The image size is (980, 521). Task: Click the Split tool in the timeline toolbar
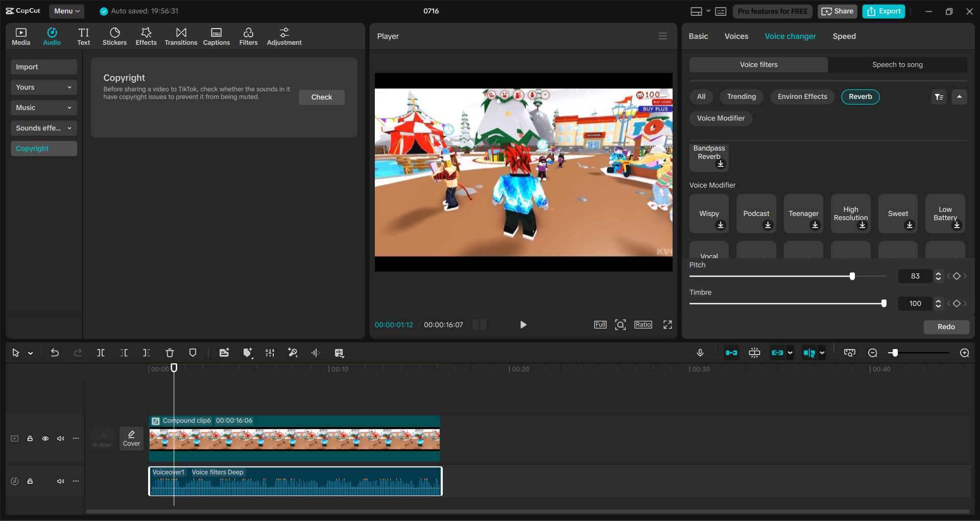101,353
